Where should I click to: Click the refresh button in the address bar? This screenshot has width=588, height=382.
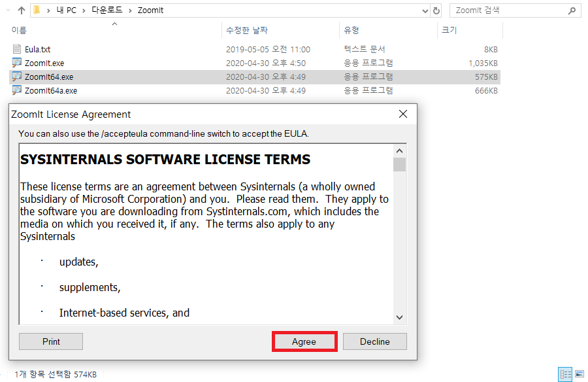[x=436, y=10]
